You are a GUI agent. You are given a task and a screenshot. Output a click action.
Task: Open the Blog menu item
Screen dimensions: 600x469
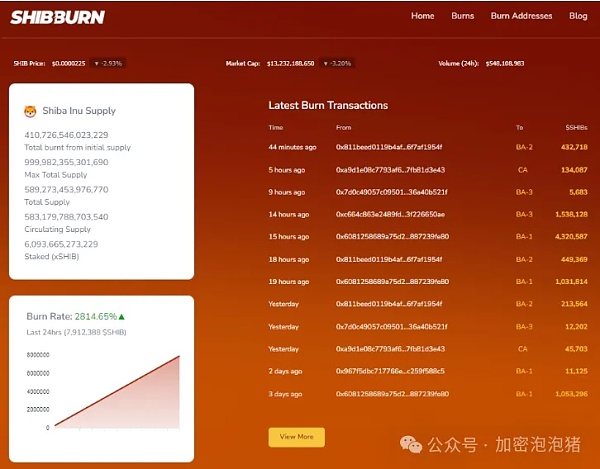[578, 16]
